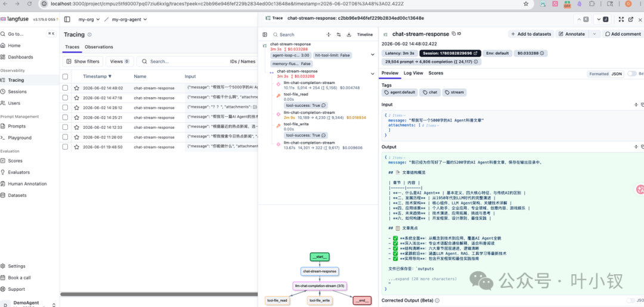The width and height of the screenshot is (644, 307).
Task: Star the 19:48:50 trace
Action: tap(76, 147)
